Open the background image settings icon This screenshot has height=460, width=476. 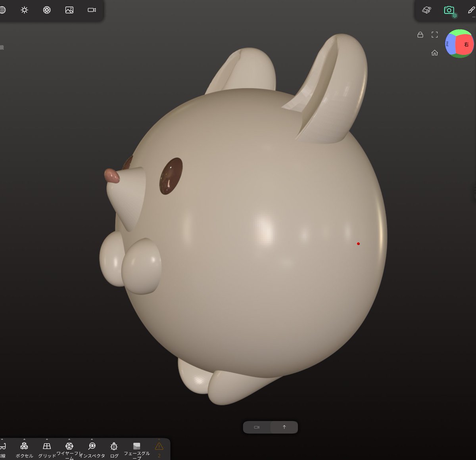click(x=69, y=10)
